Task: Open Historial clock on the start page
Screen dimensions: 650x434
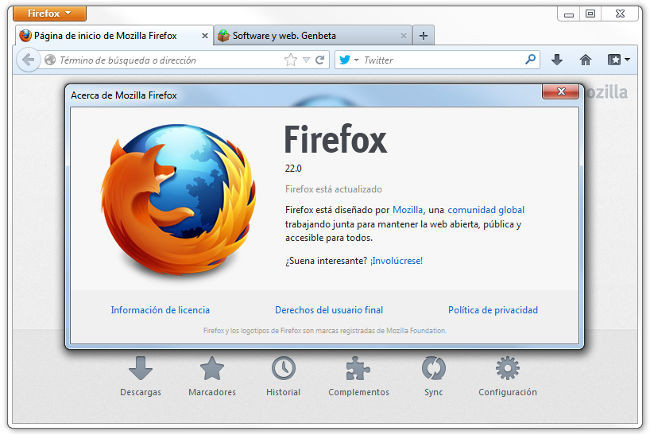Action: point(284,376)
